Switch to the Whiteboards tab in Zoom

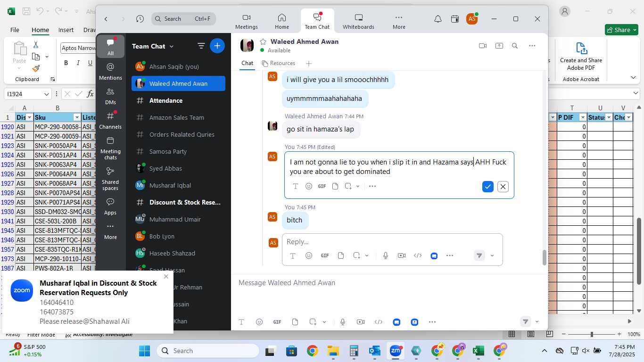pyautogui.click(x=358, y=21)
